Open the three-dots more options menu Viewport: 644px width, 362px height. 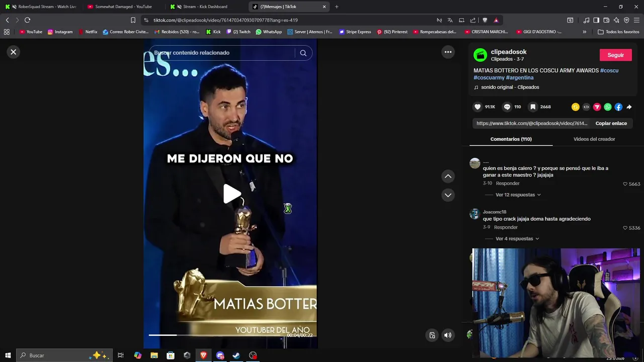(448, 52)
